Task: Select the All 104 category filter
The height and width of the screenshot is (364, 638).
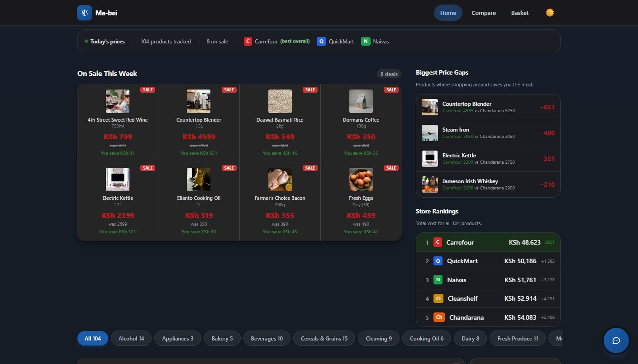Action: pyautogui.click(x=93, y=338)
